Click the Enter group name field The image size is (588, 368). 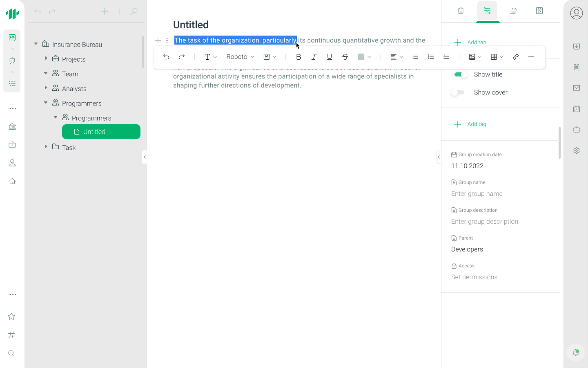click(477, 194)
